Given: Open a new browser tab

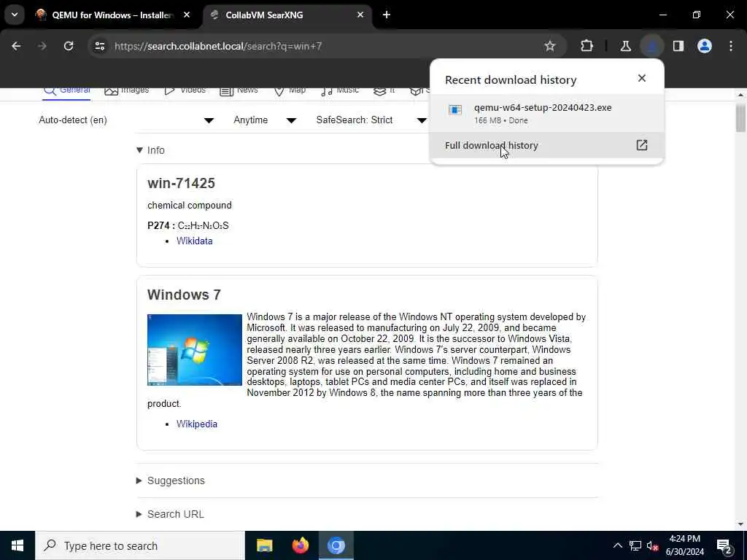Looking at the screenshot, I should click(x=387, y=15).
